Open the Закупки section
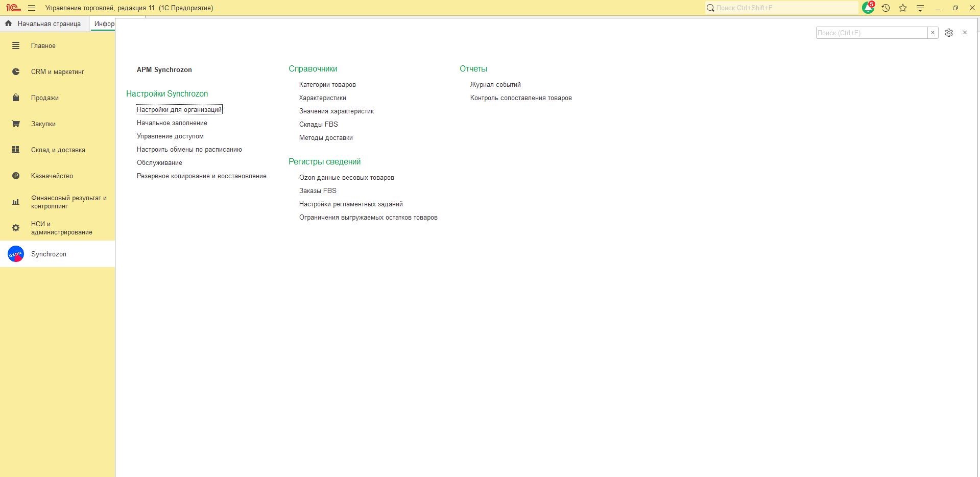 tap(57, 124)
